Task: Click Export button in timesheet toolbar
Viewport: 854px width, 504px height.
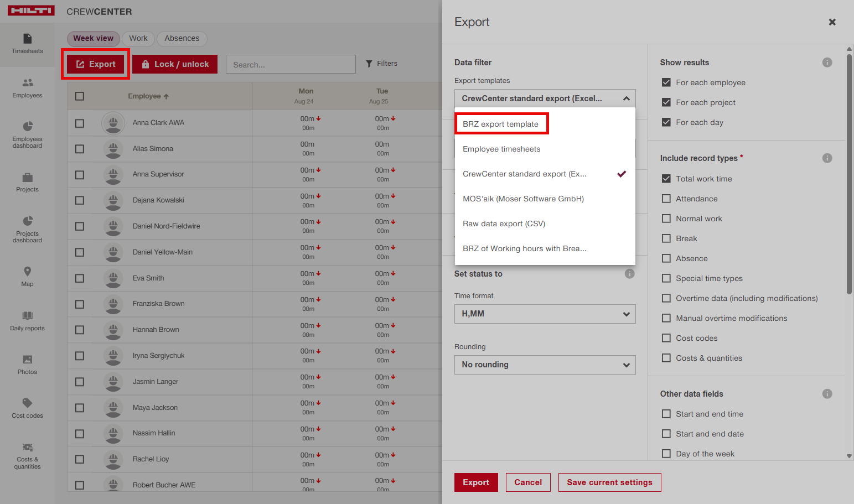Action: [95, 64]
